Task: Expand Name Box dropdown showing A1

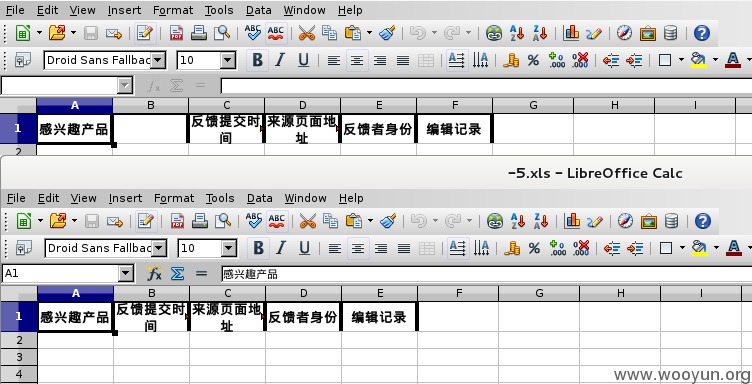Action: 126,273
